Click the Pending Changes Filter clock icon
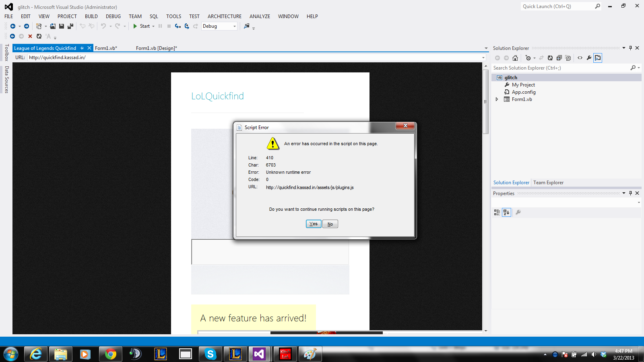Viewport: 644px width, 362px height. 528,58
